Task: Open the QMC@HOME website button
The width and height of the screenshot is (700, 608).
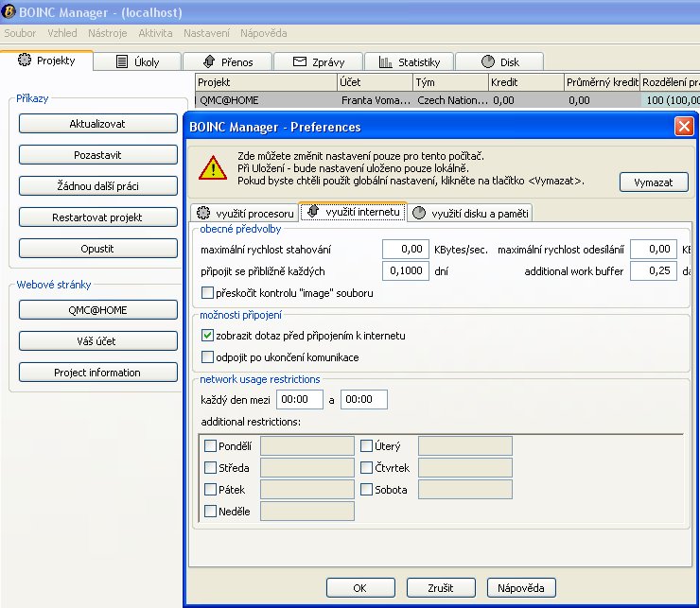Action: coord(97,310)
